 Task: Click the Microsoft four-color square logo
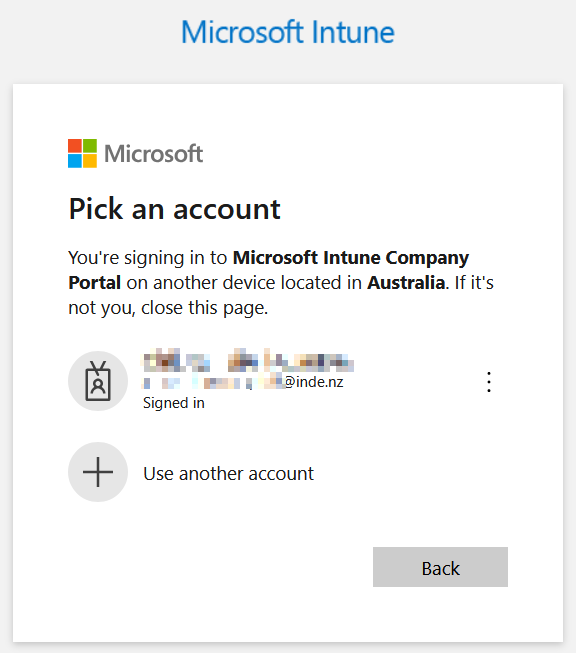82,153
